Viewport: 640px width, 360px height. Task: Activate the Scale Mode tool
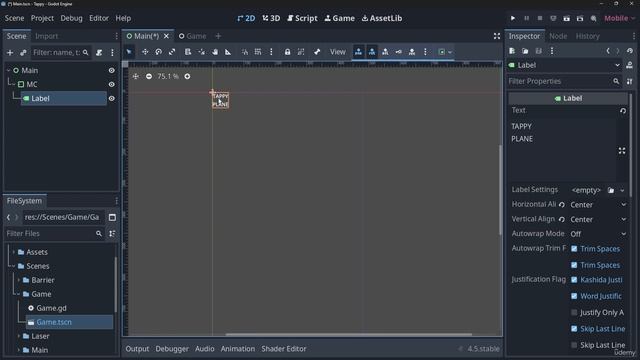(x=172, y=52)
